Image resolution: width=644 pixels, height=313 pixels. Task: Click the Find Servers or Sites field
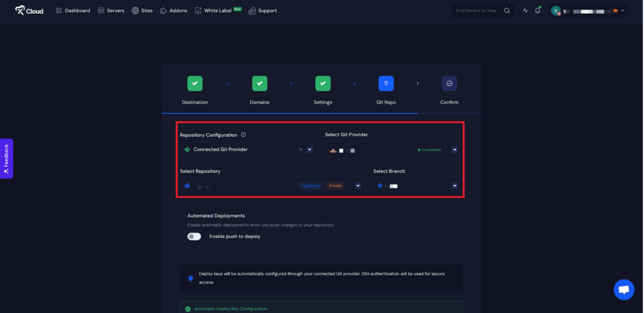coord(477,11)
